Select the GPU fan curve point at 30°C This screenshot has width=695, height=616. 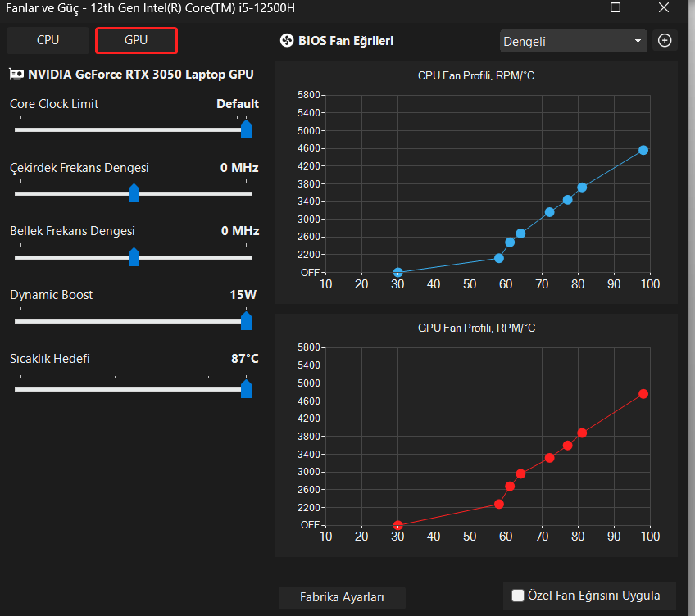tap(398, 525)
